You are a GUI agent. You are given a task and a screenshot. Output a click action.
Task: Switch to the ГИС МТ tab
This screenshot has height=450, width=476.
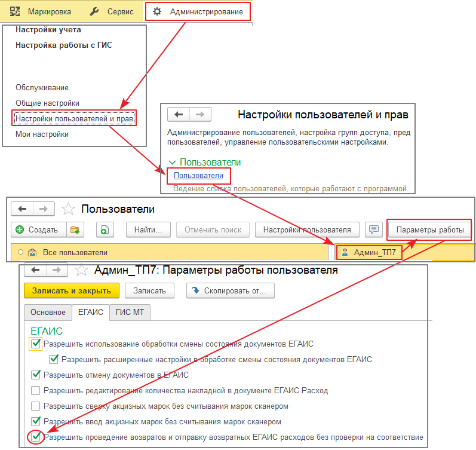130,313
